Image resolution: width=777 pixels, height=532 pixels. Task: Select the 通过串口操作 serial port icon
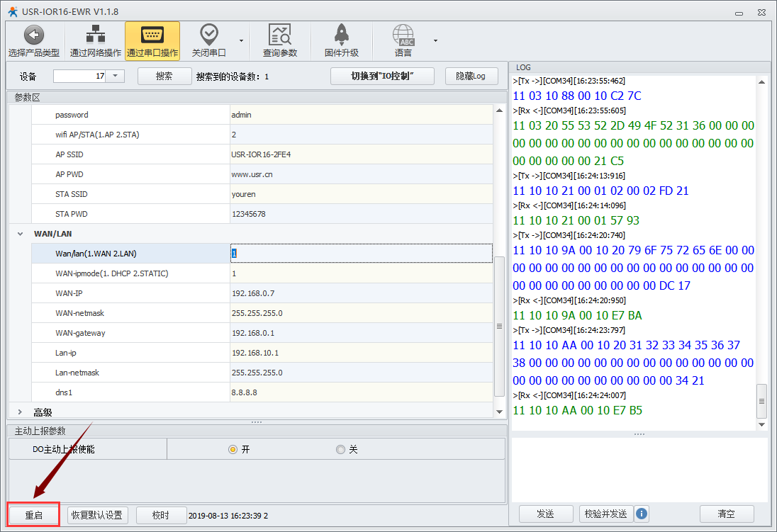point(152,35)
